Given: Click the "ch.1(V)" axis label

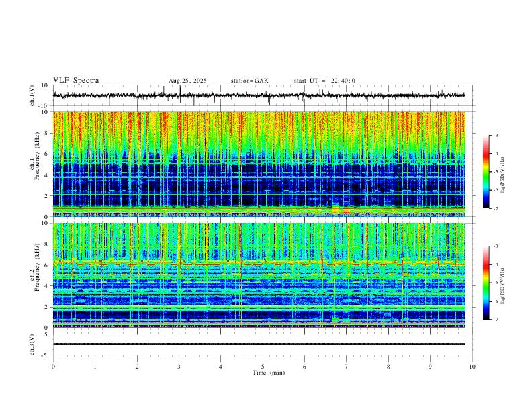Looking at the screenshot, I should [32, 95].
